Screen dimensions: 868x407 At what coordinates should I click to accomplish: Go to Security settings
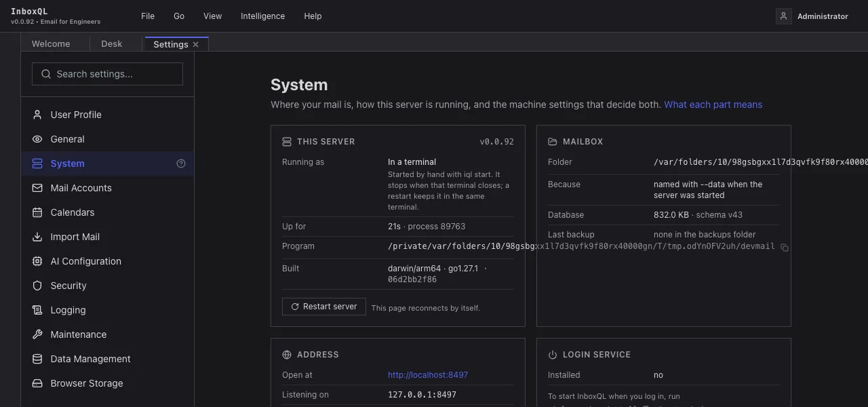pos(107,286)
